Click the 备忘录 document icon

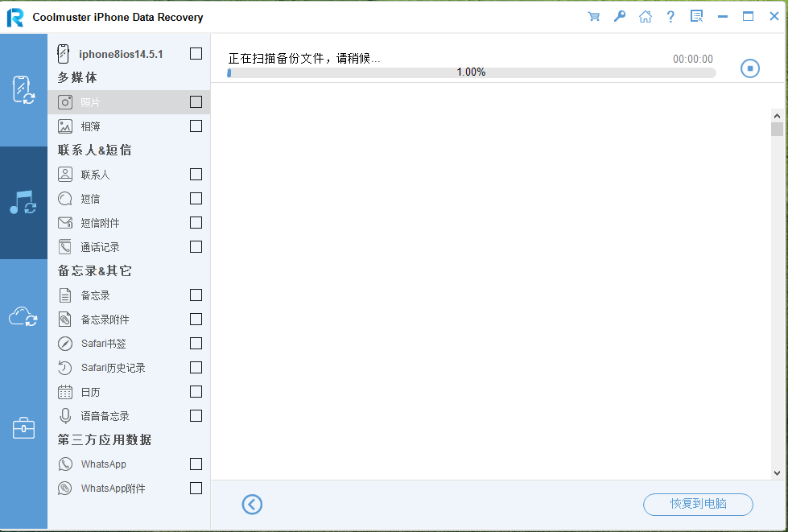65,295
